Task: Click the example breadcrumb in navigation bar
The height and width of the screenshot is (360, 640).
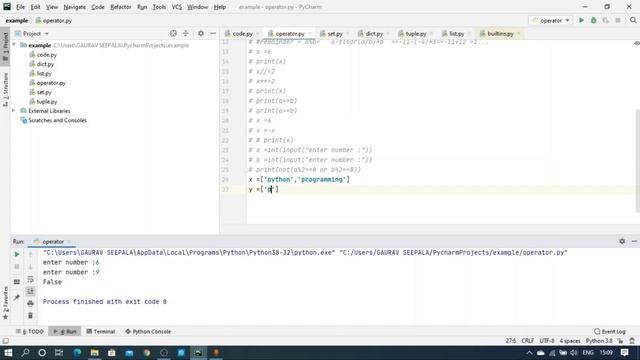Action: (17, 20)
